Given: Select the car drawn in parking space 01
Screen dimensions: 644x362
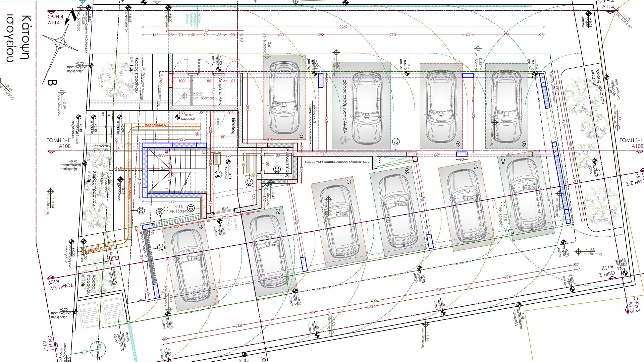Looking at the screenshot, I should 284,98.
